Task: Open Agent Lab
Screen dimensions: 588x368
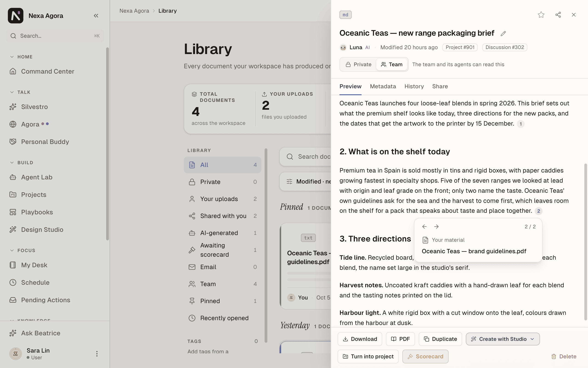Action: pyautogui.click(x=55, y=177)
